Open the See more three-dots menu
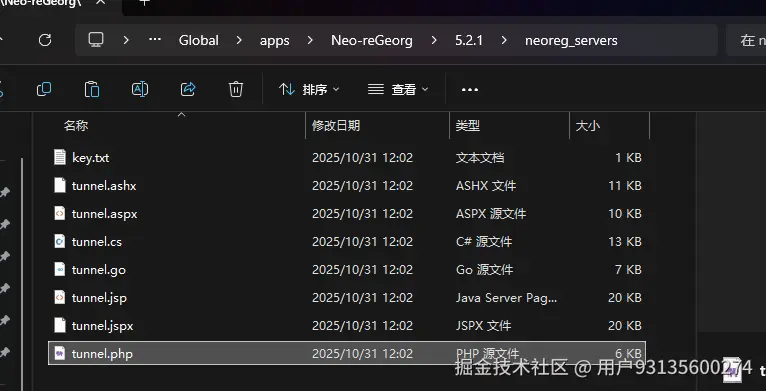Screen dimensions: 766x391 470,89
